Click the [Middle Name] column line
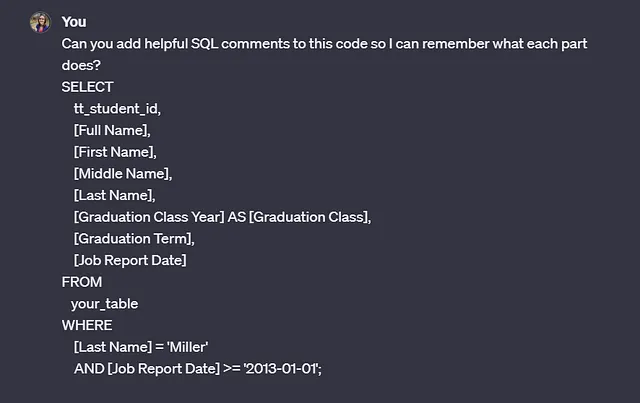This screenshot has width=640, height=403. 123,174
